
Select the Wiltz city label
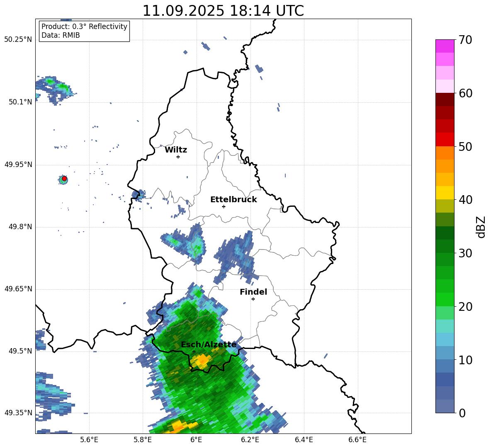pos(176,150)
